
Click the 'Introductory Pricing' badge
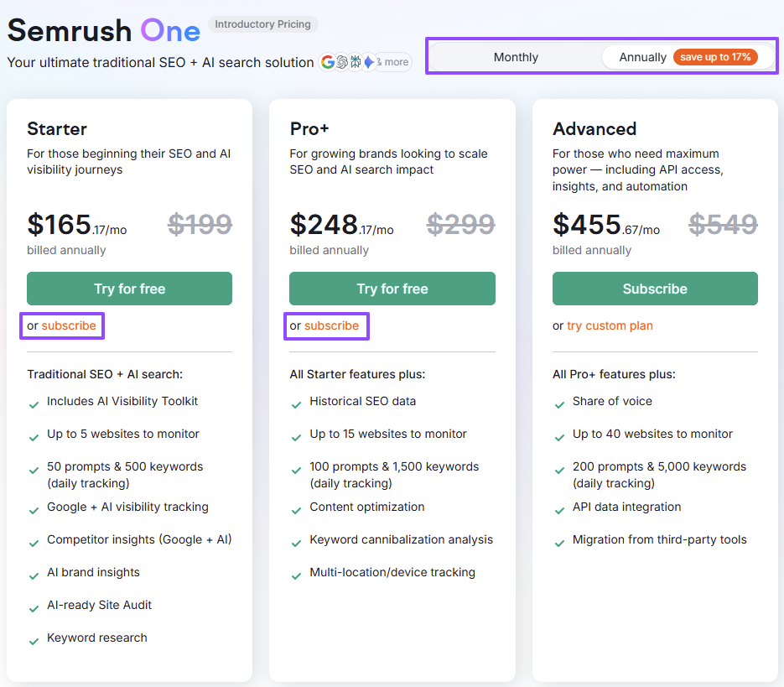(x=262, y=24)
